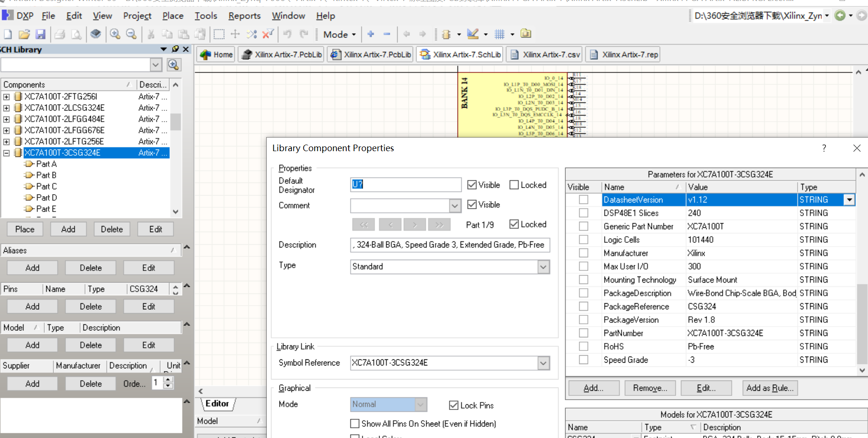Click the help question mark in dialog

click(x=824, y=148)
